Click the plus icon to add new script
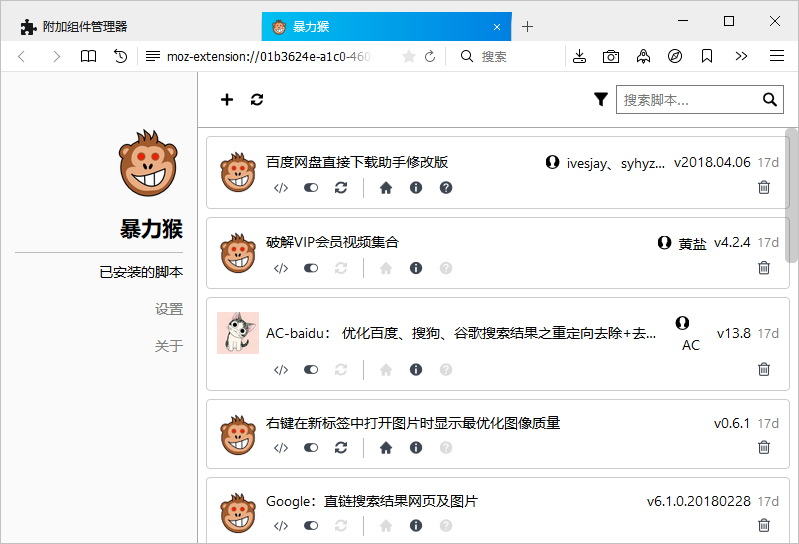This screenshot has width=799, height=544. click(x=227, y=99)
